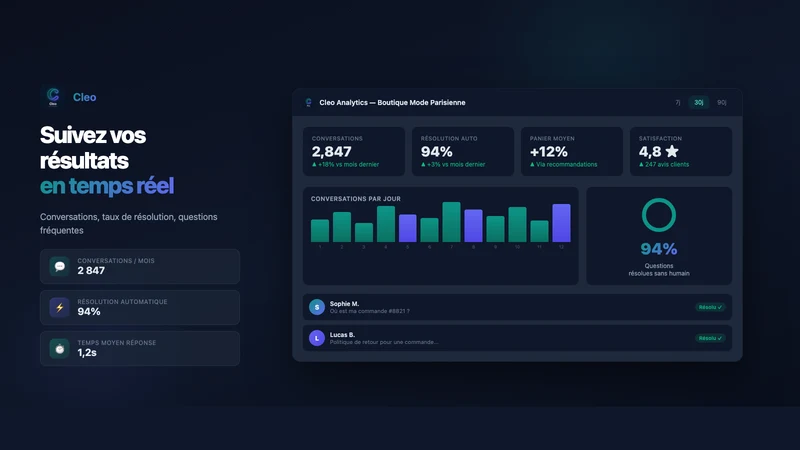Click the purple bar for day 12
The image size is (800, 450).
click(x=561, y=223)
